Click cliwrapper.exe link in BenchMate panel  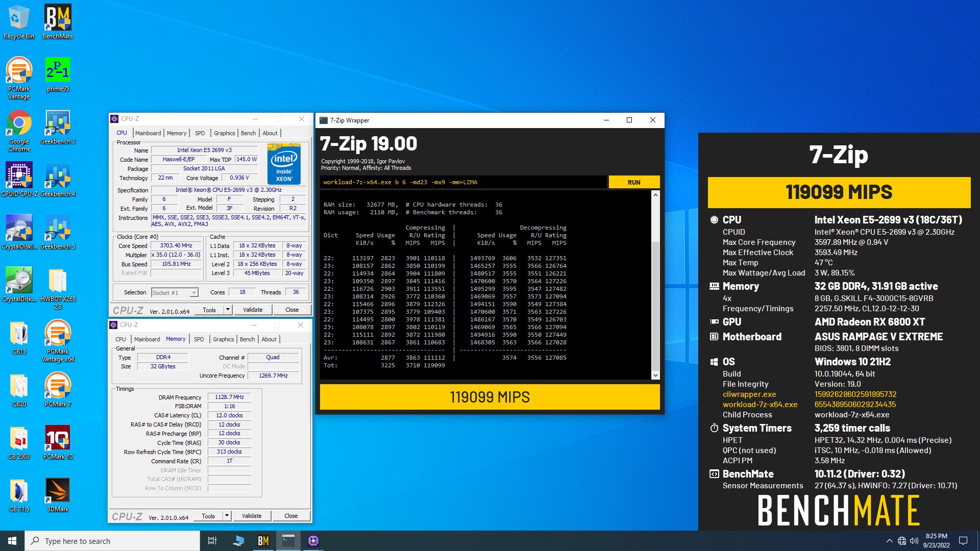coord(749,394)
